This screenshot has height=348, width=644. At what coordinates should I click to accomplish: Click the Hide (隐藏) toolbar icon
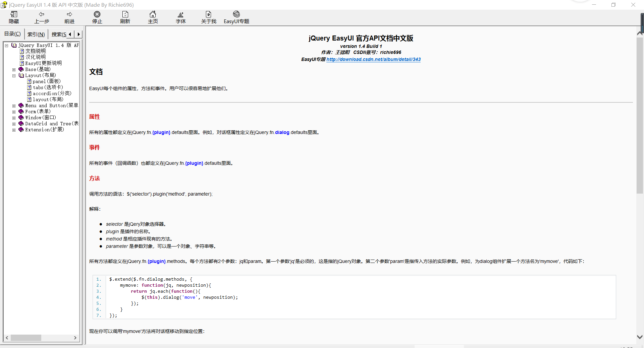[14, 14]
